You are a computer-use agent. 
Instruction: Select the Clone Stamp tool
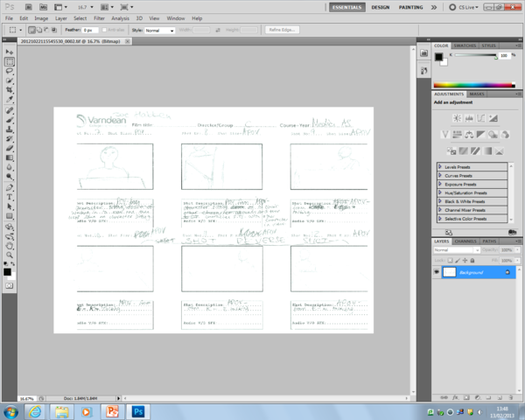[x=10, y=129]
